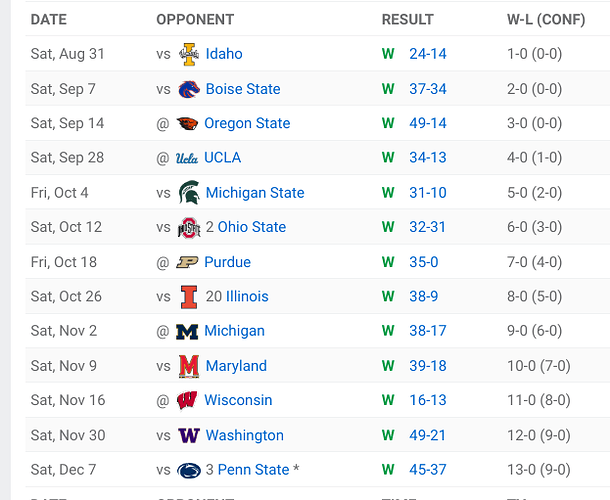The height and width of the screenshot is (500, 610).
Task: Click the Maryland M logo
Action: tap(189, 366)
